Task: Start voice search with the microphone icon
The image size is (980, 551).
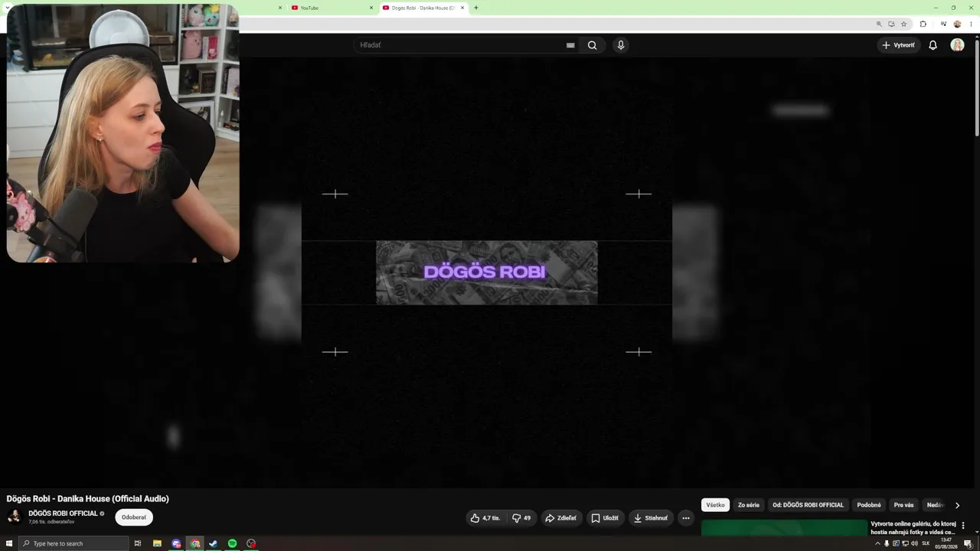Action: 621,45
